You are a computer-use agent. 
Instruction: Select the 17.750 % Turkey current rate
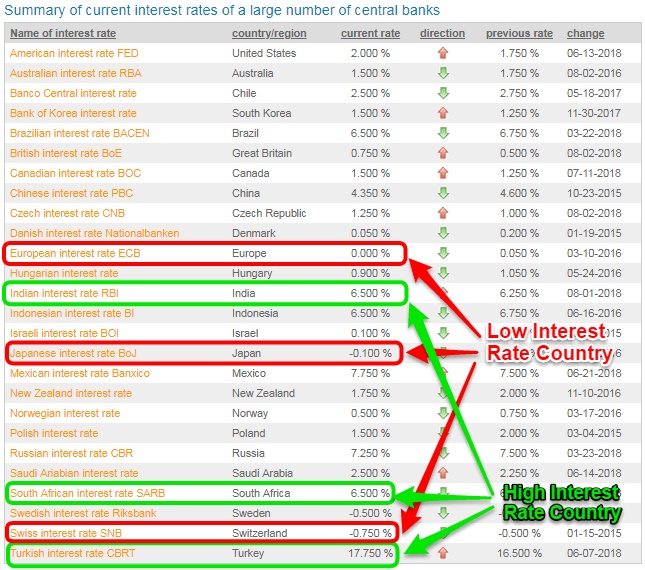[x=370, y=554]
